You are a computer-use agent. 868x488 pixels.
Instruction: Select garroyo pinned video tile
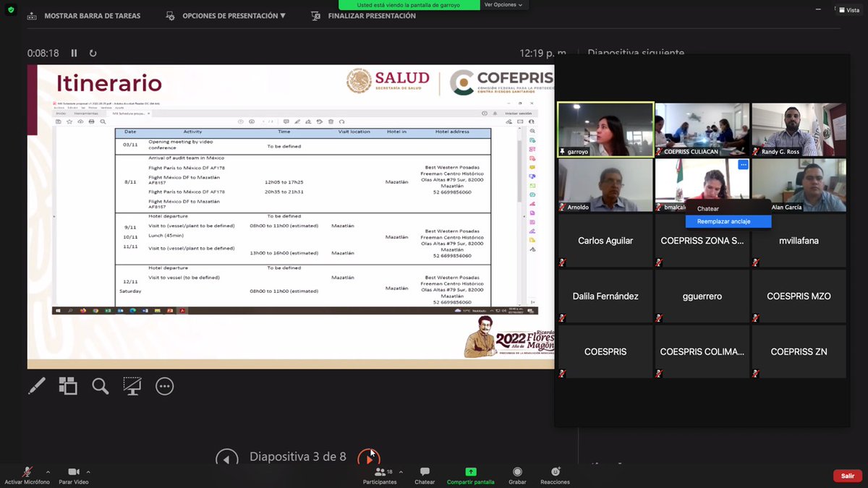pyautogui.click(x=606, y=129)
